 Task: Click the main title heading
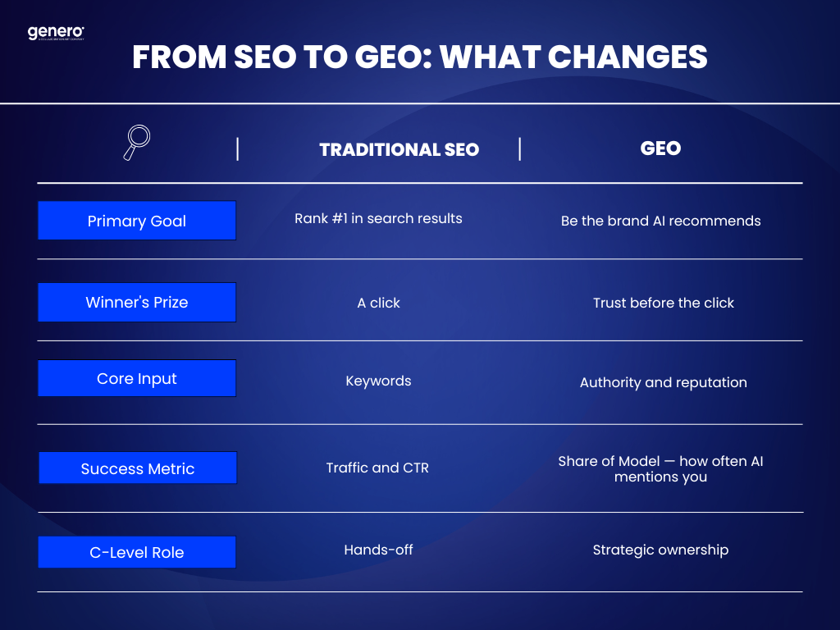(x=419, y=57)
